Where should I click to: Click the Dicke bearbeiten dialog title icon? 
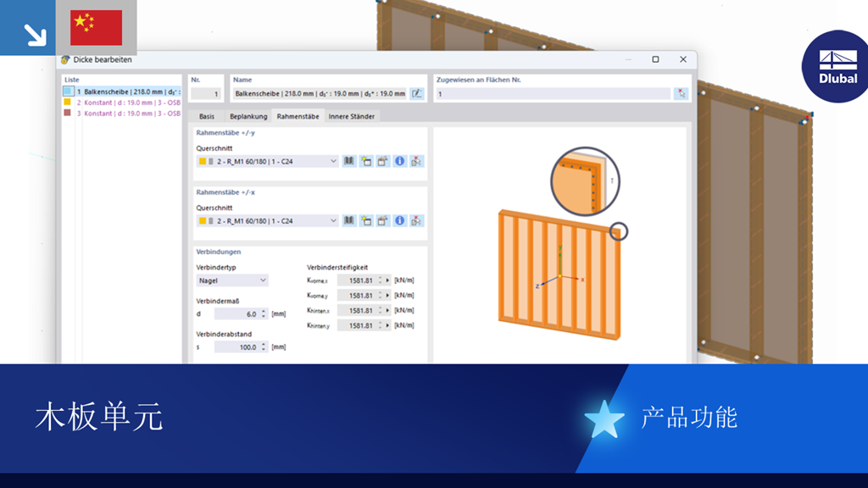pos(65,60)
